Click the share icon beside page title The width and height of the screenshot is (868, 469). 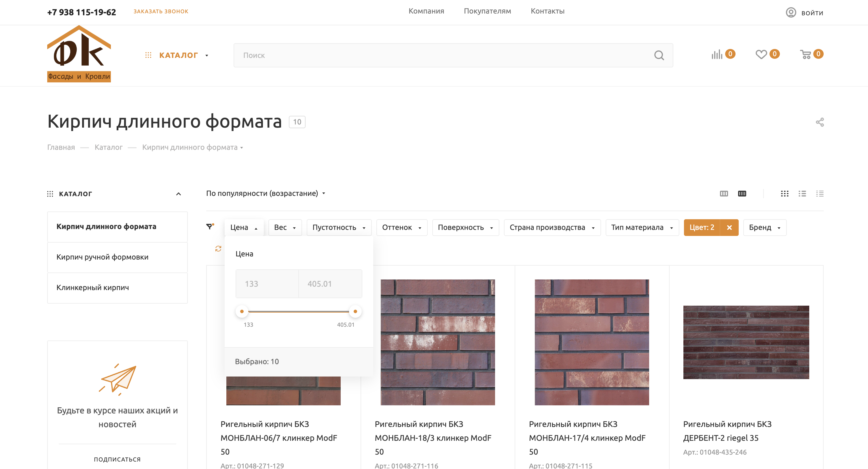(820, 122)
